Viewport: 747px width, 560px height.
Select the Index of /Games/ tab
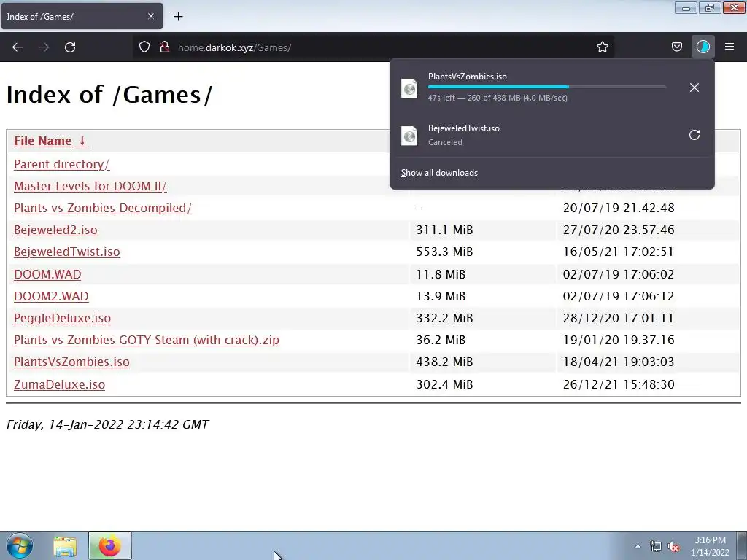click(x=81, y=16)
